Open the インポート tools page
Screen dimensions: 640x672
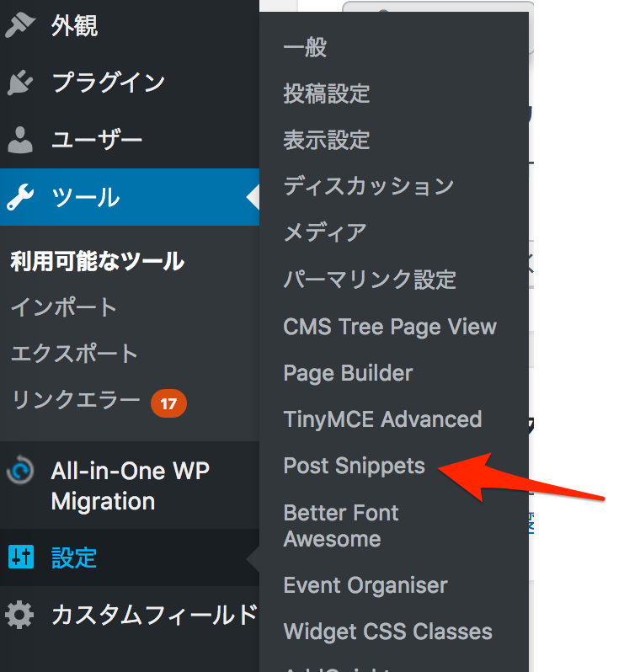coord(63,307)
